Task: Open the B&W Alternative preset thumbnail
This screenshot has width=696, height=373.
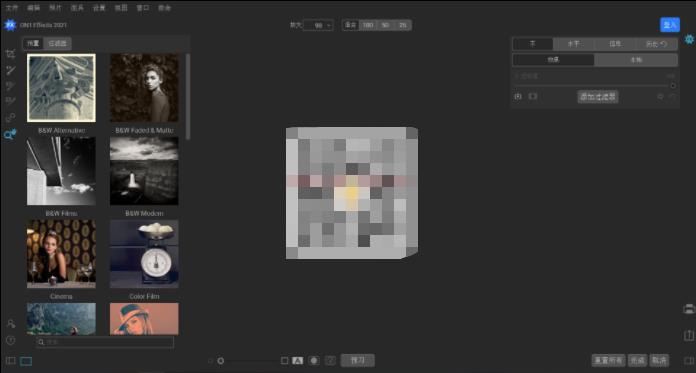Action: tap(61, 88)
